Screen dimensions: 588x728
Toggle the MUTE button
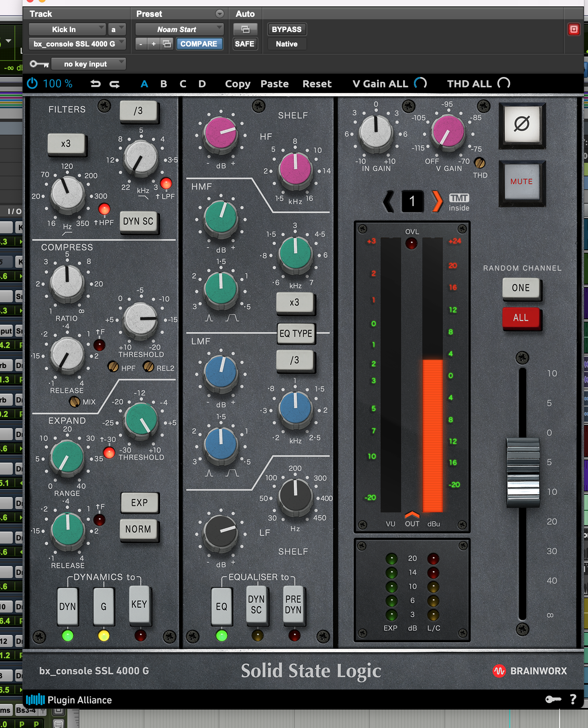[522, 182]
